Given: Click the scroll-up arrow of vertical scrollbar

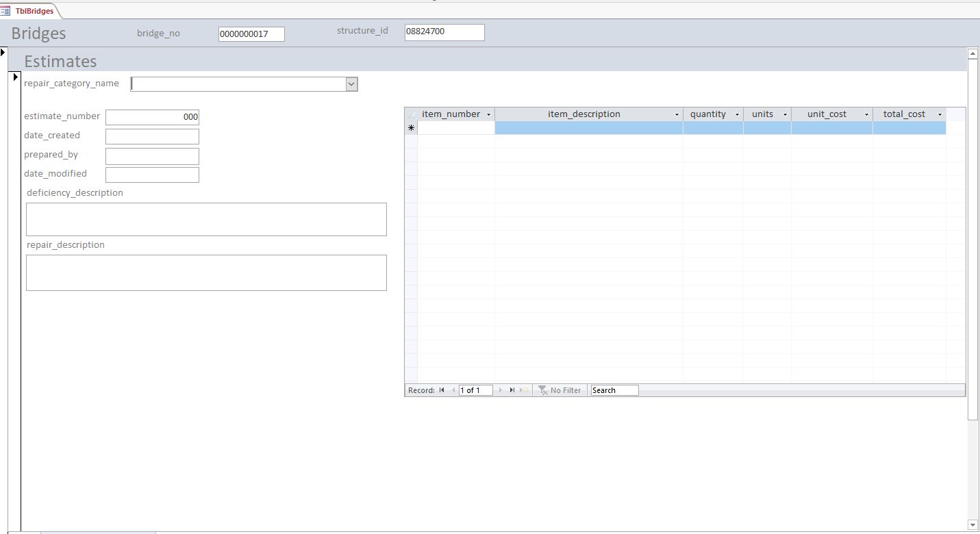Looking at the screenshot, I should [x=972, y=53].
